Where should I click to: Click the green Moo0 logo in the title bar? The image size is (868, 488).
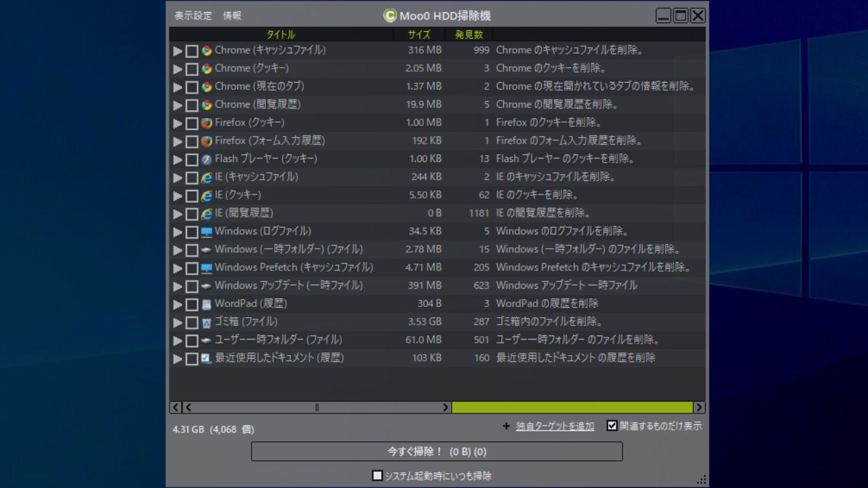point(390,15)
